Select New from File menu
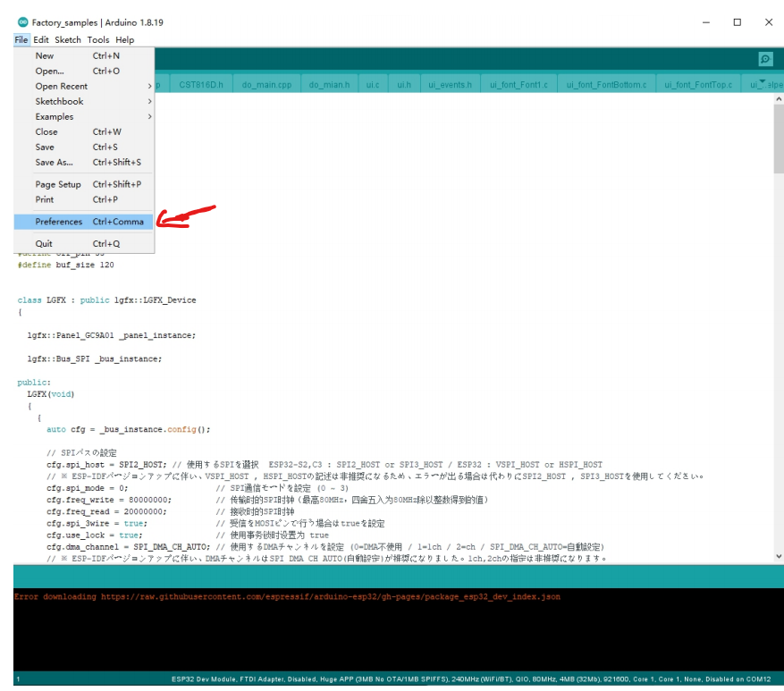This screenshot has height=691, width=784. 83,56
